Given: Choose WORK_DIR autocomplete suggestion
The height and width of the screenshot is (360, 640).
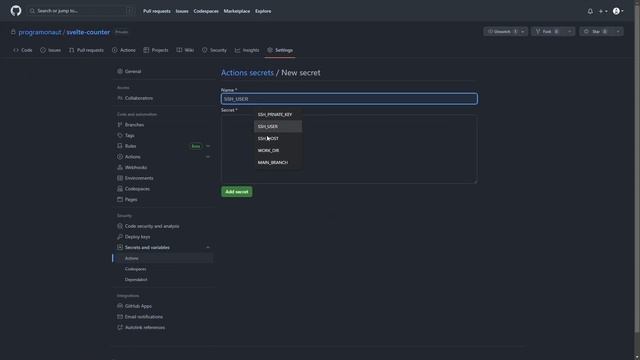Looking at the screenshot, I should (278, 151).
